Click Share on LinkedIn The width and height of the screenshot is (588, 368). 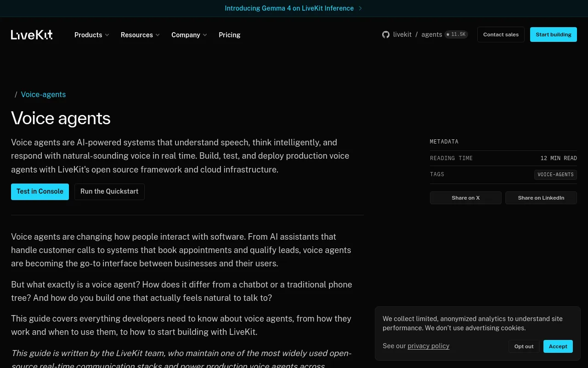tap(541, 198)
